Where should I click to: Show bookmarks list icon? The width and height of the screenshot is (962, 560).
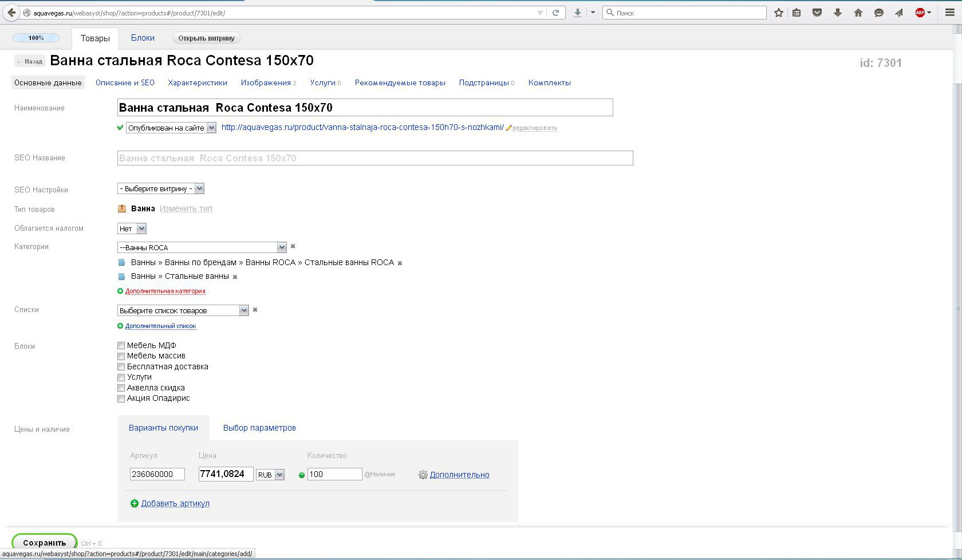click(797, 13)
